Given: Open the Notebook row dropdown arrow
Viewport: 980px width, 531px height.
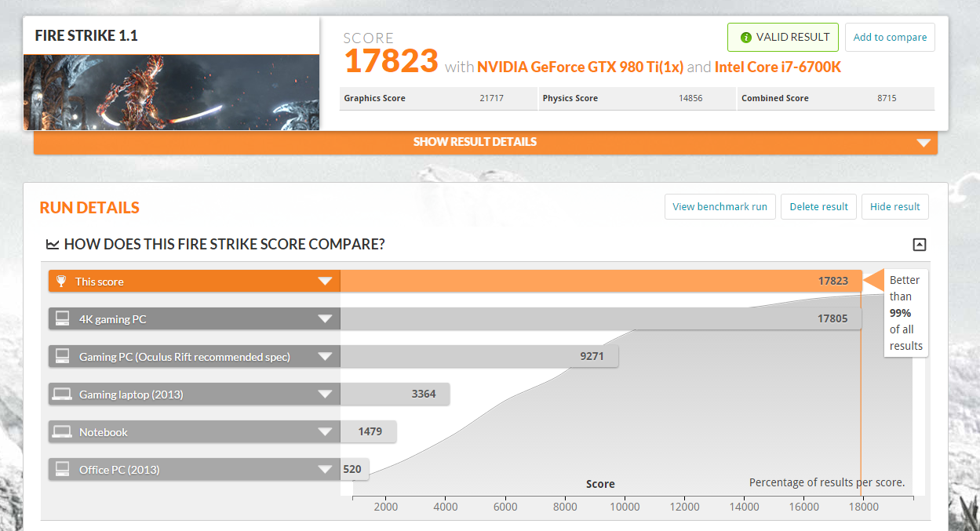Looking at the screenshot, I should [x=325, y=432].
